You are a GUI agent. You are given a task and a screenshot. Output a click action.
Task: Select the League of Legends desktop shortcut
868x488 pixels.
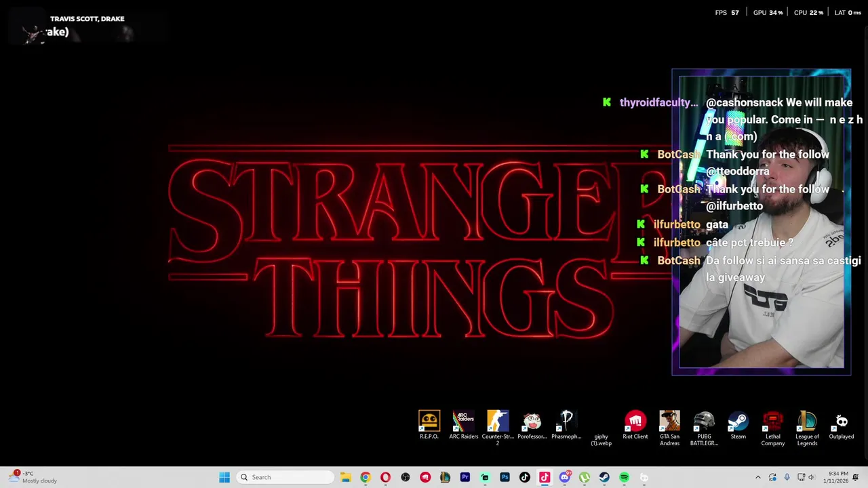[x=807, y=428]
